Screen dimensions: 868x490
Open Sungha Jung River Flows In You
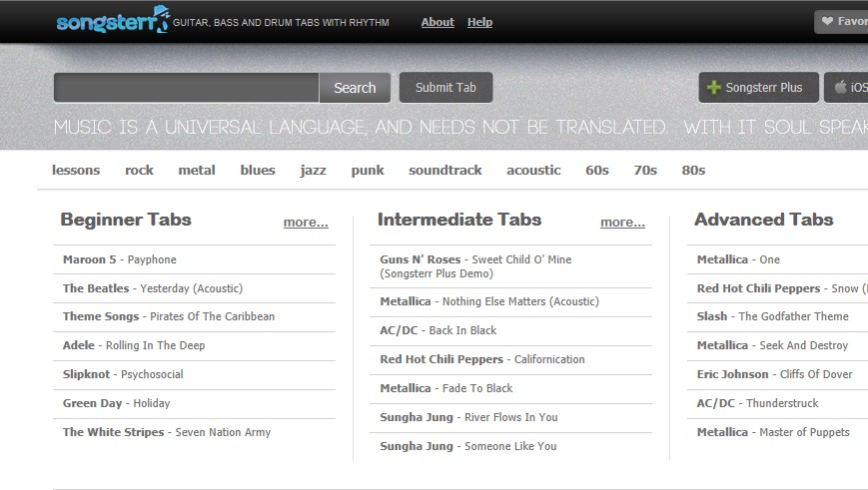point(468,417)
